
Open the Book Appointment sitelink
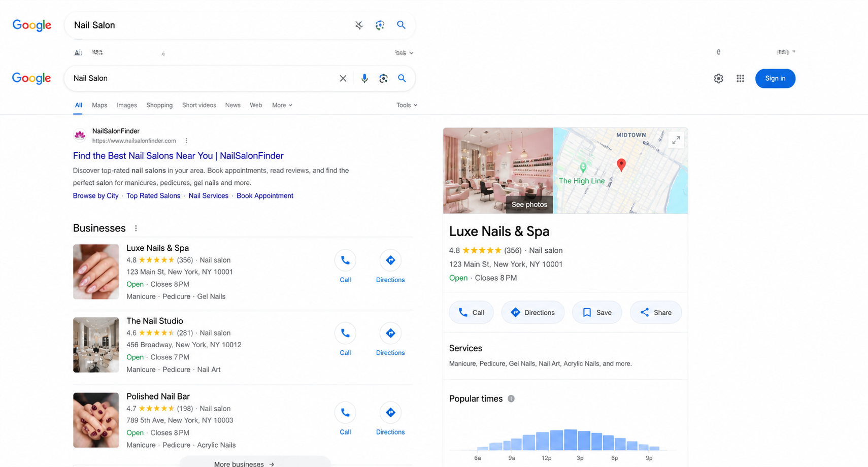click(265, 195)
